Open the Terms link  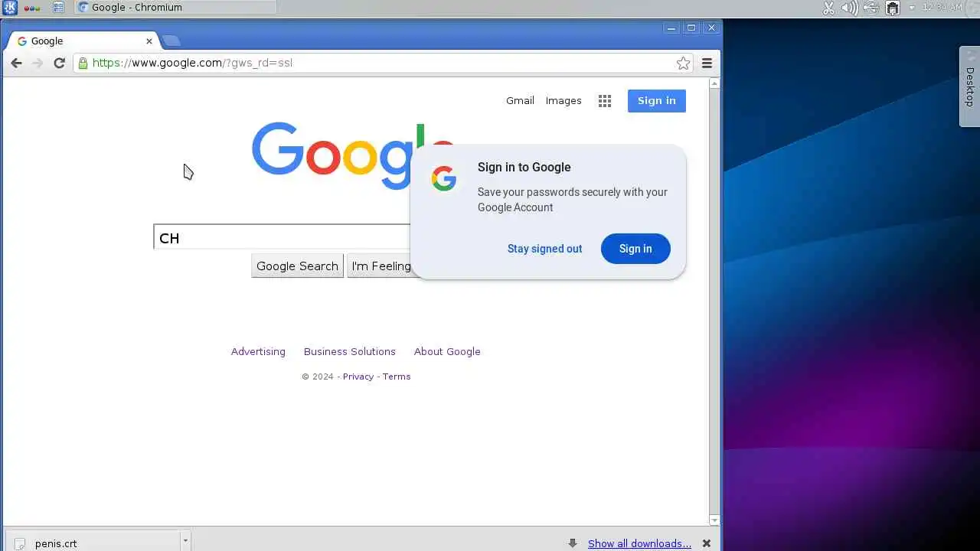click(x=397, y=377)
